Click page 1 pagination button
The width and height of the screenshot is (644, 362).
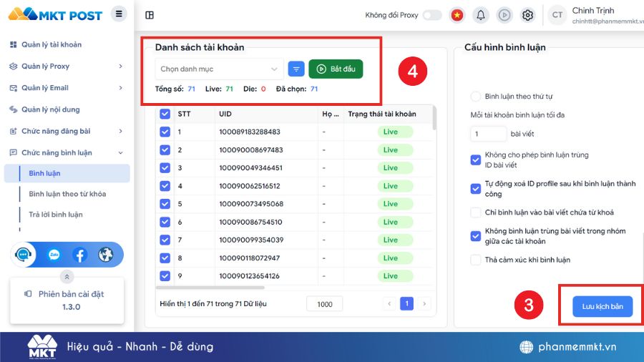(x=406, y=304)
